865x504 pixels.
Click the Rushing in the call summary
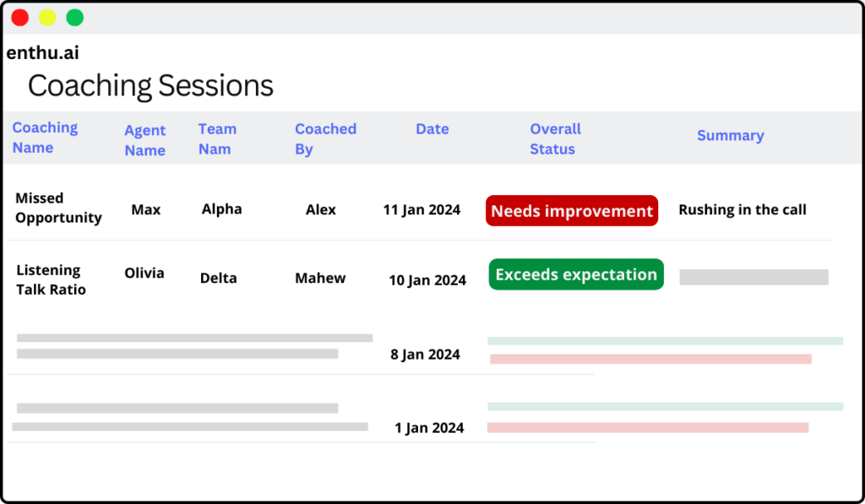[742, 209]
